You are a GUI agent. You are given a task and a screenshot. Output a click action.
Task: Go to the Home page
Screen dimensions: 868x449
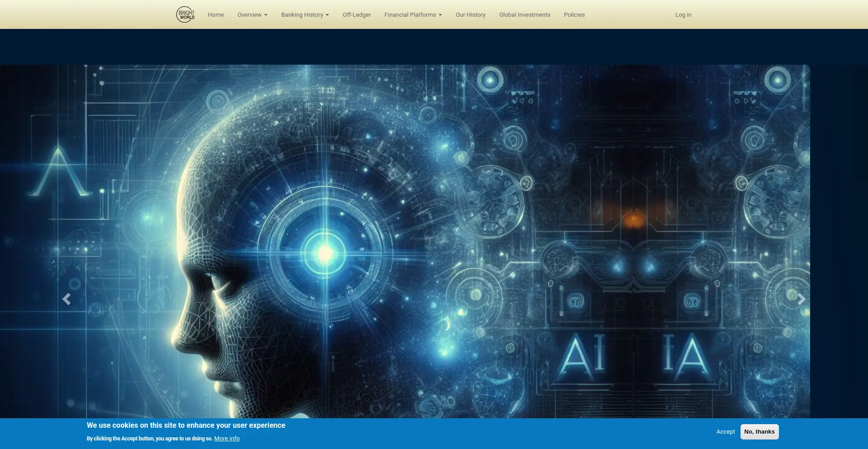pos(216,15)
